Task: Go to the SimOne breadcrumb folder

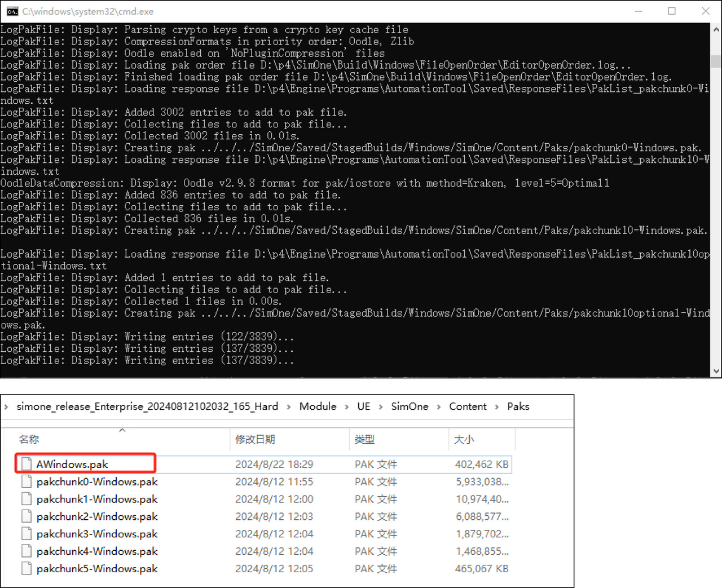Action: coord(410,406)
